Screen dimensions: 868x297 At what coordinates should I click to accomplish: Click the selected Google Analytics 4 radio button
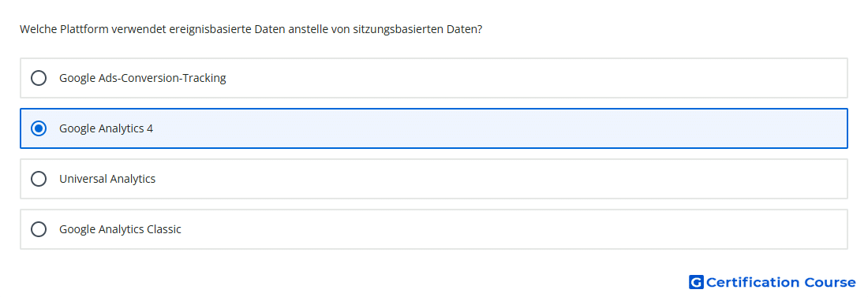coord(39,128)
